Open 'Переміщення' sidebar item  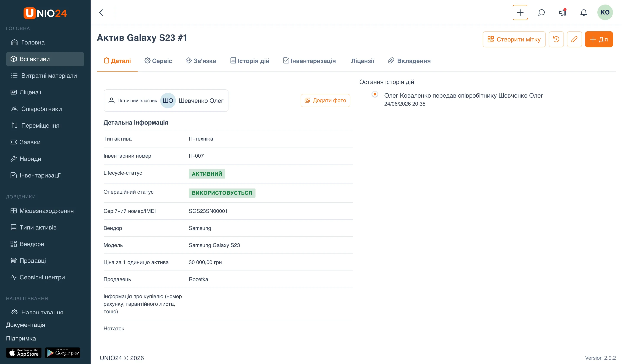(45, 126)
